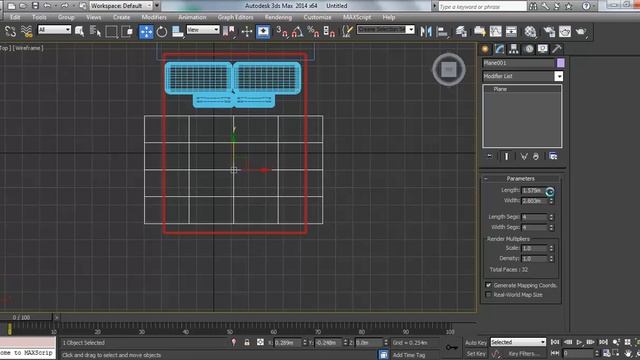Open the Rendering menu

[278, 17]
